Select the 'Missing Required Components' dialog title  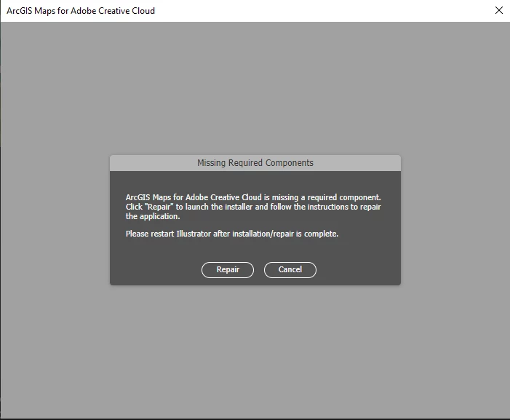(255, 162)
